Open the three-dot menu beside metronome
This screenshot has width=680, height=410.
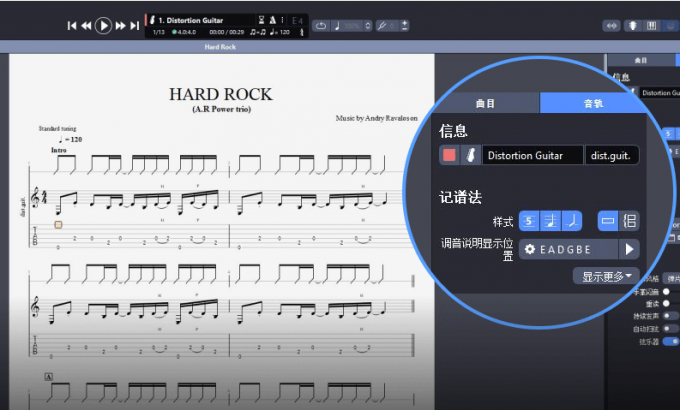pyautogui.click(x=282, y=20)
